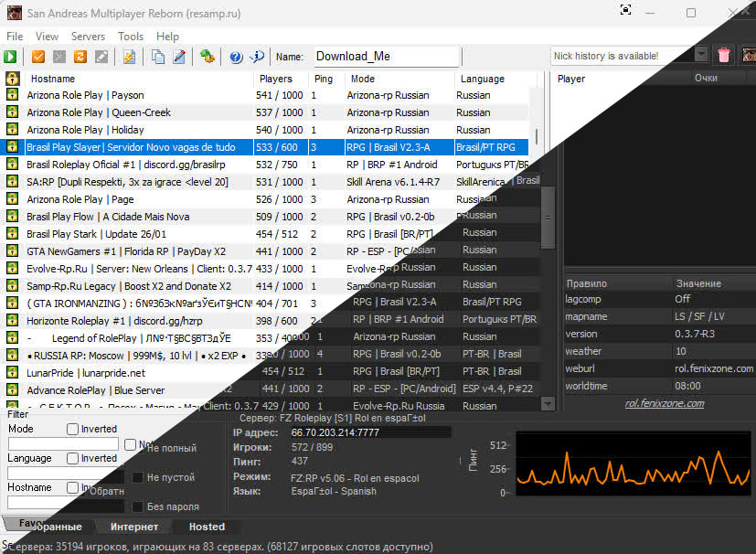
Task: Enable the Без пароля checkbox
Action: click(137, 506)
